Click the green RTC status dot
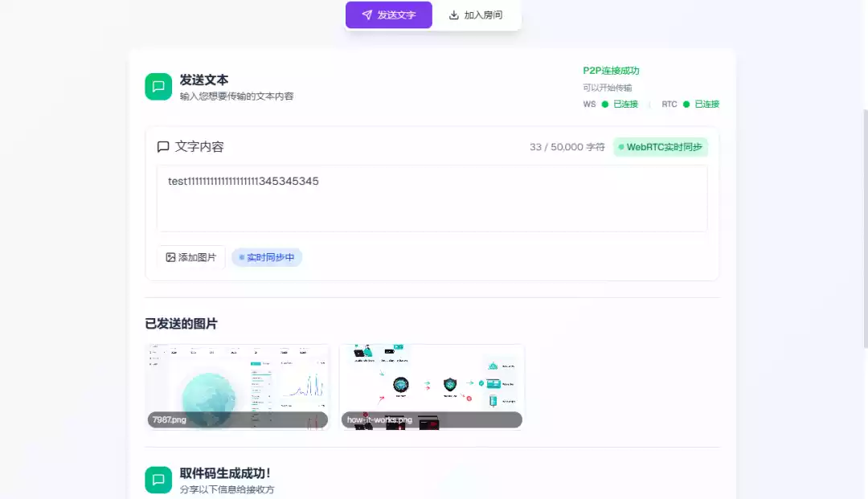The image size is (868, 499). 686,104
